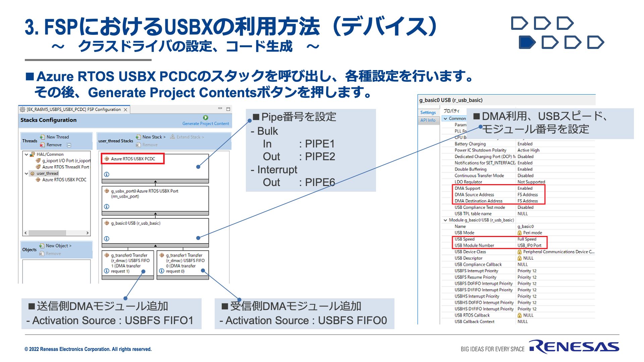The height and width of the screenshot is (362, 644).
Task: Collapse the Module g_basic0 USB properties group
Action: tap(445, 220)
